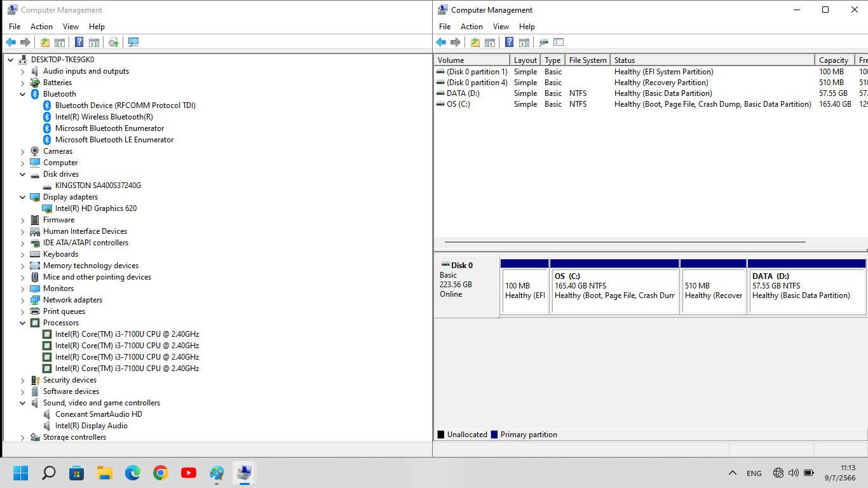Screen dimensions: 868x488
Task: Click Help icon in right window toolbar
Action: [509, 43]
